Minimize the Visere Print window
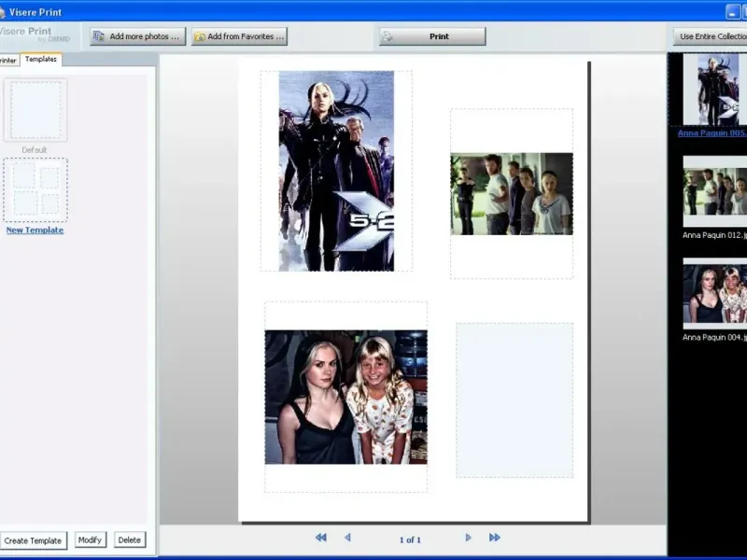 point(733,12)
